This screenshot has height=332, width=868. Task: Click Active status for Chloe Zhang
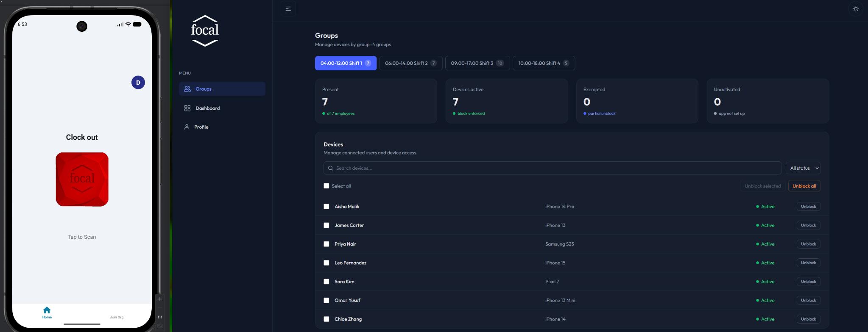pyautogui.click(x=765, y=319)
